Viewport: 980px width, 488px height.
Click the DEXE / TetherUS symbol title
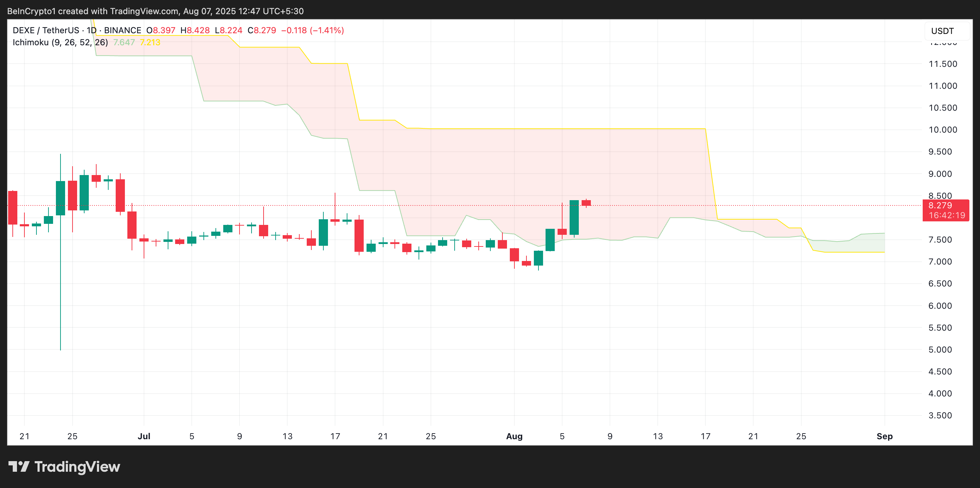point(46,30)
